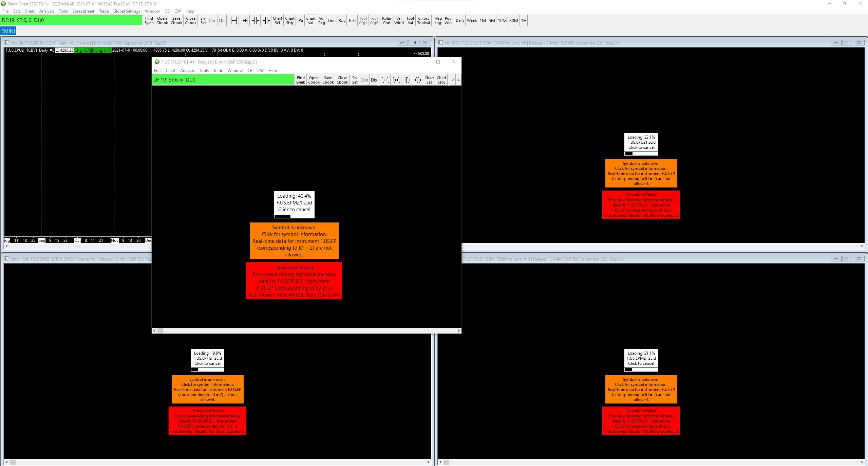868x466 pixels.
Task: Open Find Symb in main toolbar
Action: point(149,21)
